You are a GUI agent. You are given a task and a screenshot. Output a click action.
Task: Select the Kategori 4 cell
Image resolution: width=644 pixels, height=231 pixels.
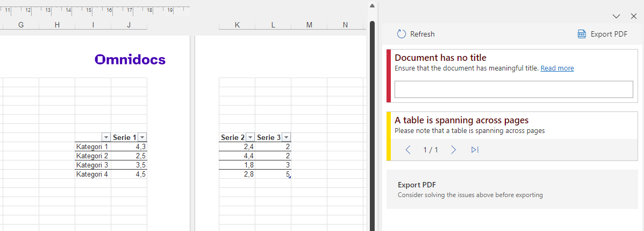(93, 174)
